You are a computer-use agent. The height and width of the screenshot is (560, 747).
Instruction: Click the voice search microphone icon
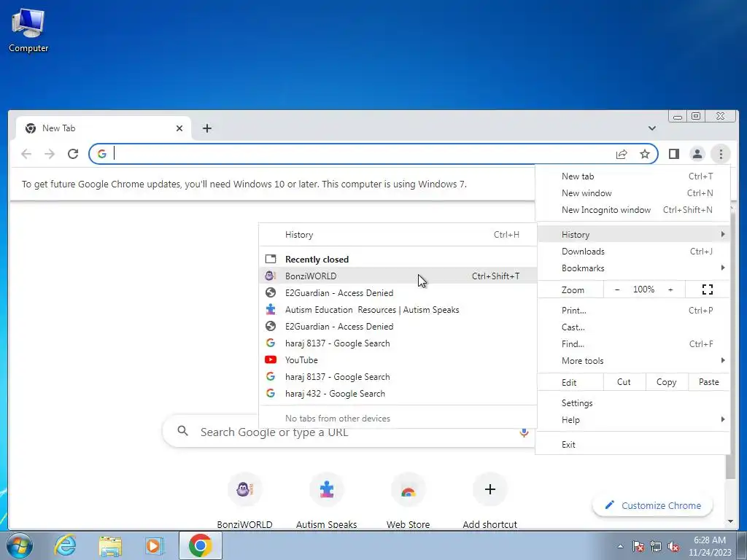pyautogui.click(x=524, y=432)
